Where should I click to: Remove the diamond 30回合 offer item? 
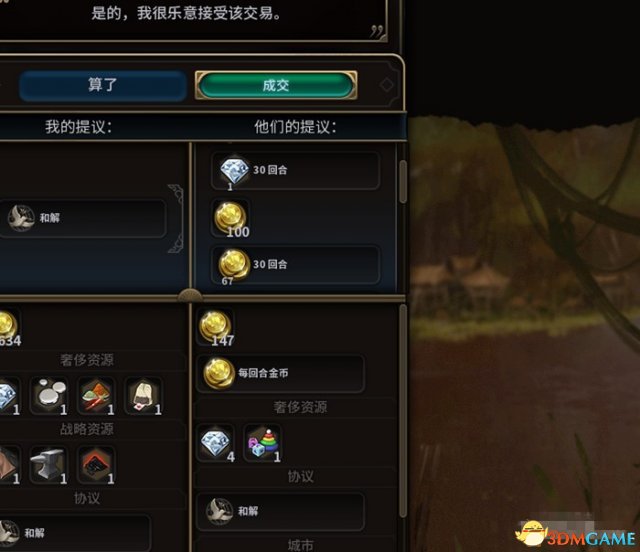296,171
